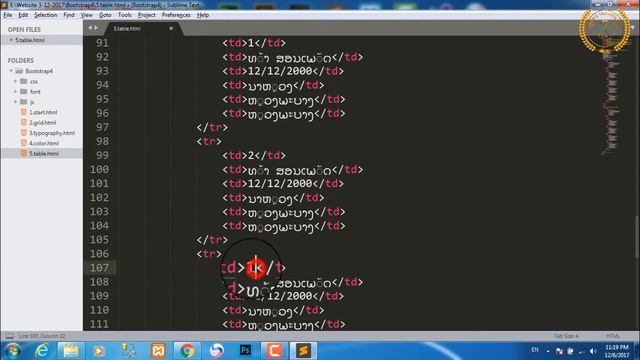Close 5.table.html in Open Files list
The width and height of the screenshot is (640, 360).
click(11, 40)
